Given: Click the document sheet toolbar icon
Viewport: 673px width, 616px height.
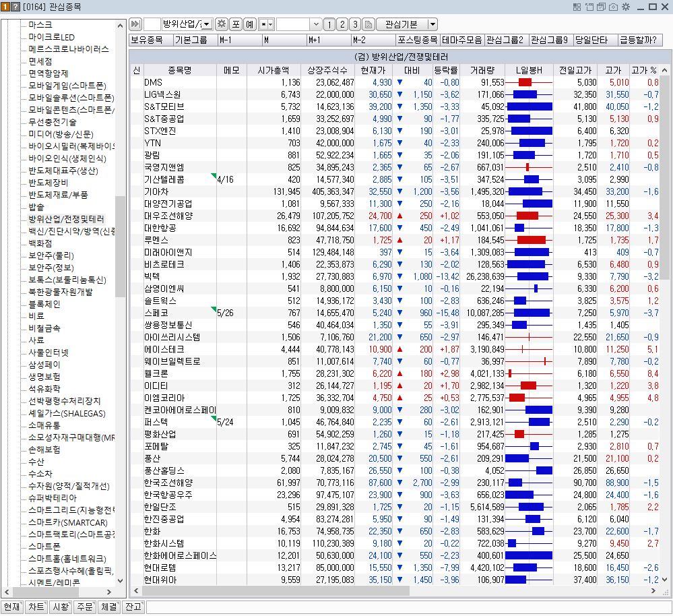Looking at the screenshot, I should pyautogui.click(x=368, y=24).
